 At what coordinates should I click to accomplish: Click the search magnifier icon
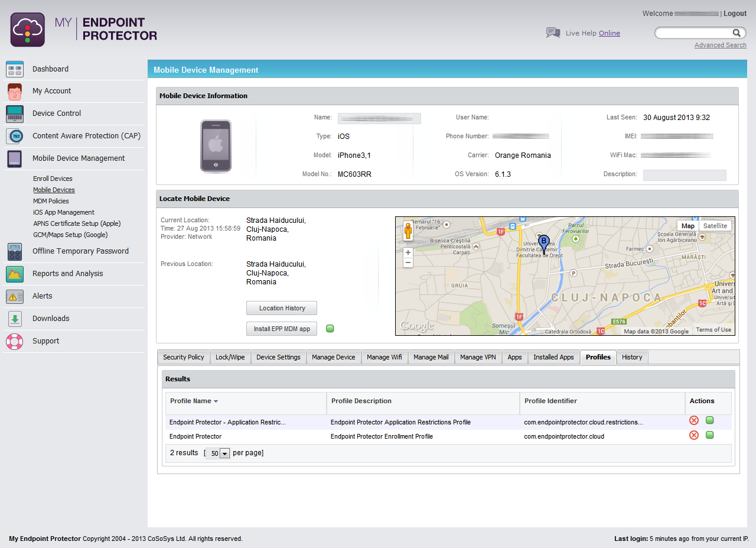point(737,33)
